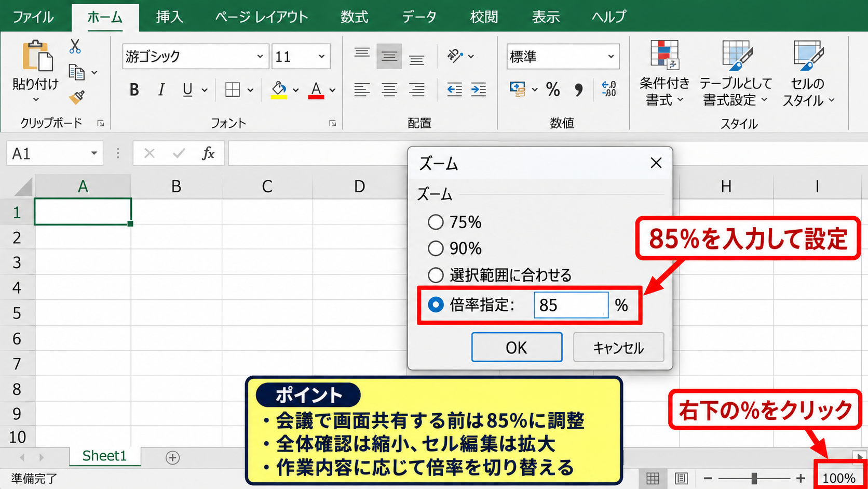Toggle Italic formatting
Viewport: 868px width, 489px height.
161,90
